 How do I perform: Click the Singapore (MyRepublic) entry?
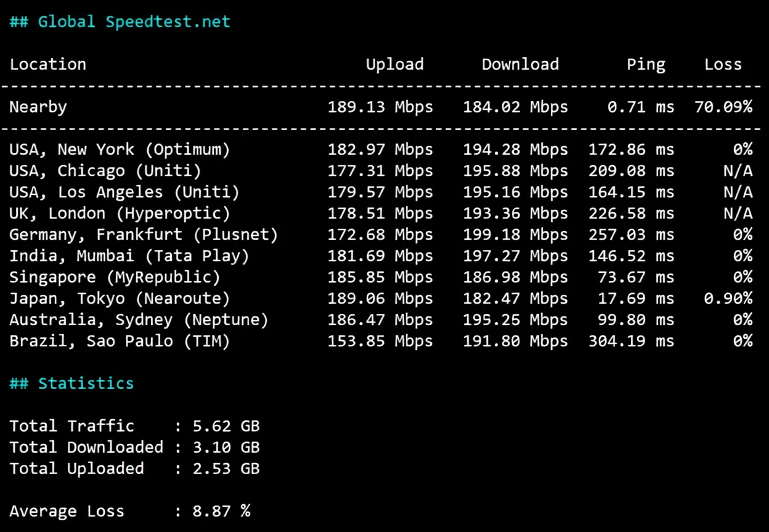(115, 278)
